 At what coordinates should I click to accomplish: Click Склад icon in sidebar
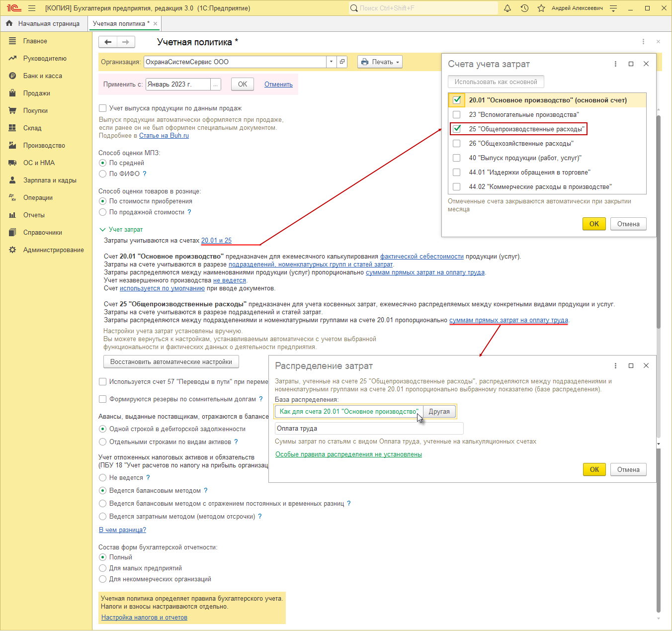12,128
